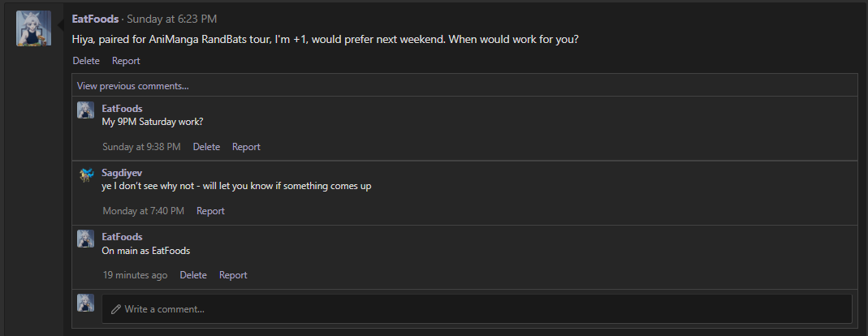Click avatar beside the 9PM Saturday comment

[x=85, y=110]
